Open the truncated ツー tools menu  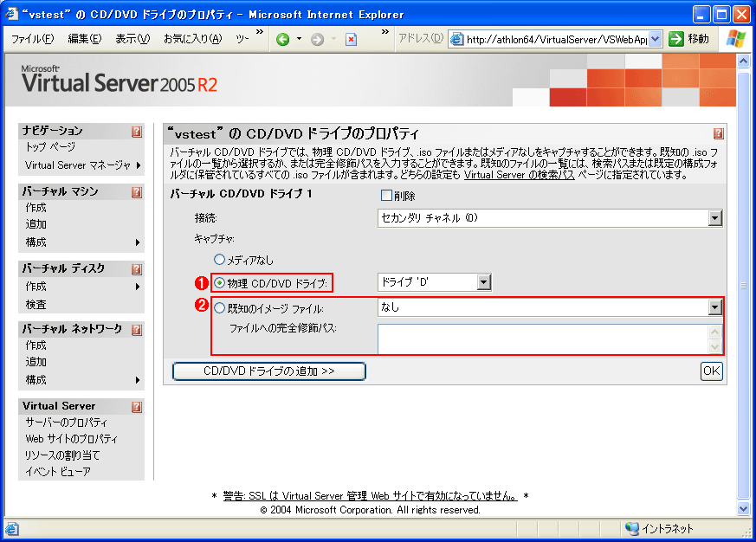click(x=242, y=39)
